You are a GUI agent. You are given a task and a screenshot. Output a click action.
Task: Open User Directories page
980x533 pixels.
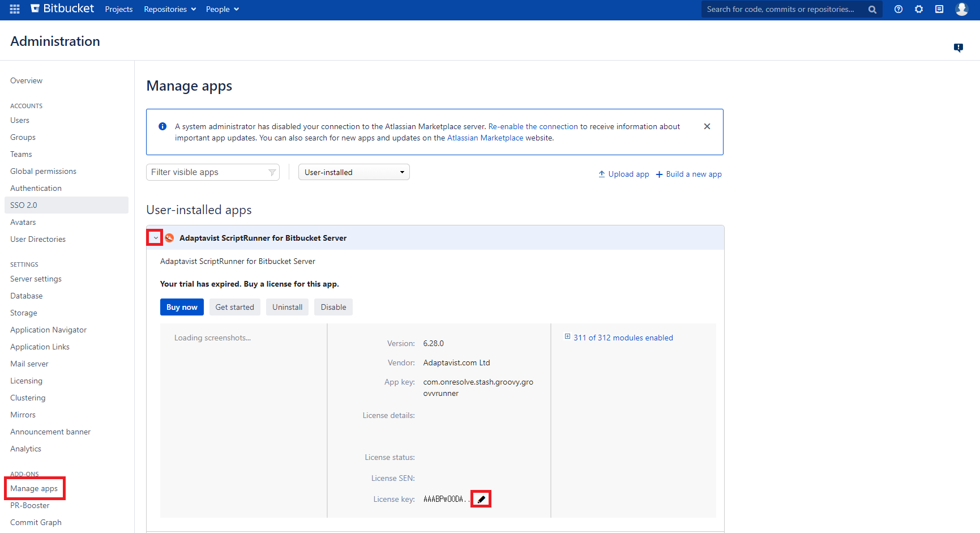38,239
